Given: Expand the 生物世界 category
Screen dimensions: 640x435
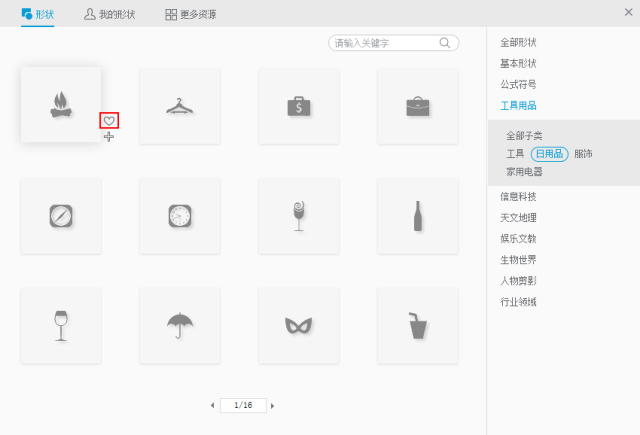Looking at the screenshot, I should click(x=518, y=260).
